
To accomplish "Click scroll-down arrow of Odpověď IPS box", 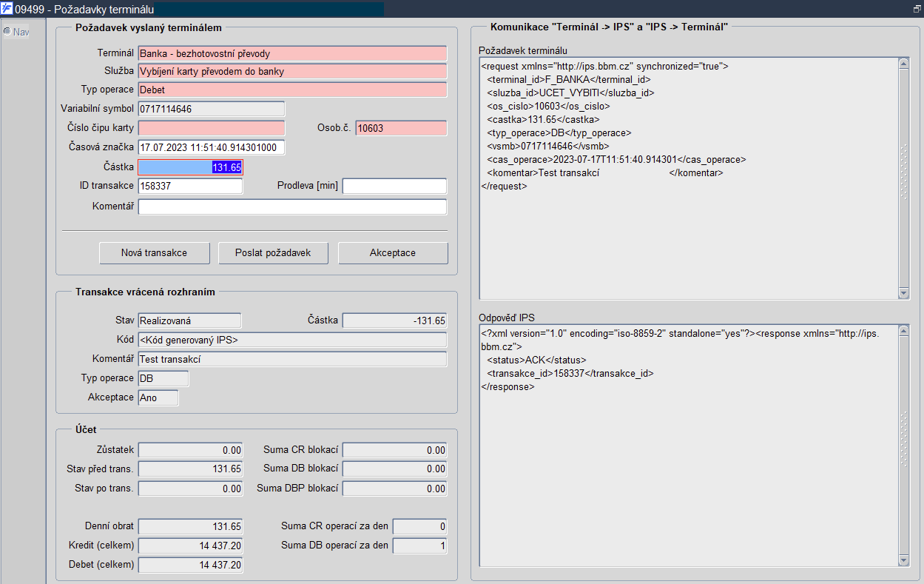I will click(903, 562).
